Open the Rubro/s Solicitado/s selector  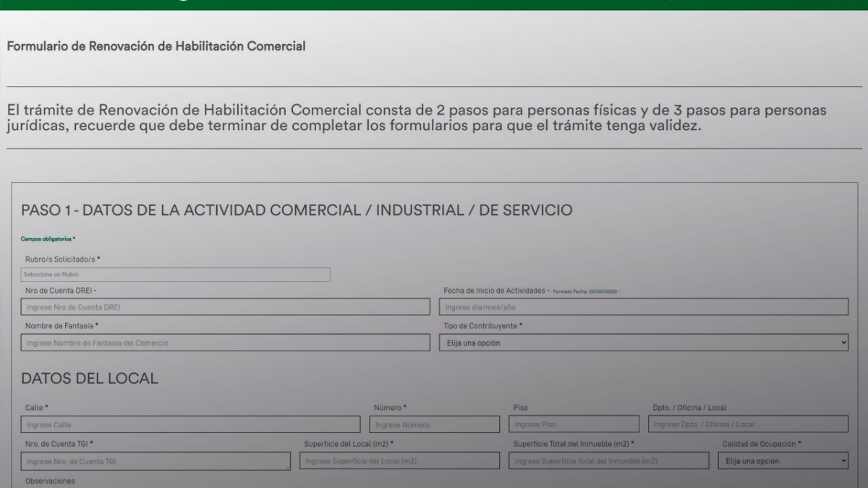(176, 275)
